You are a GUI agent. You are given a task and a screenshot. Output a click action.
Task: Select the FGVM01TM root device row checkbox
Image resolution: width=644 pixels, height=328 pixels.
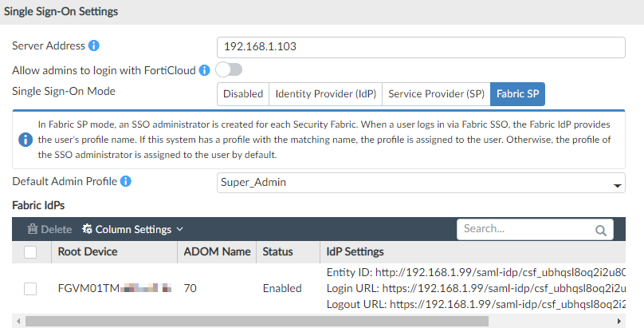(x=30, y=288)
